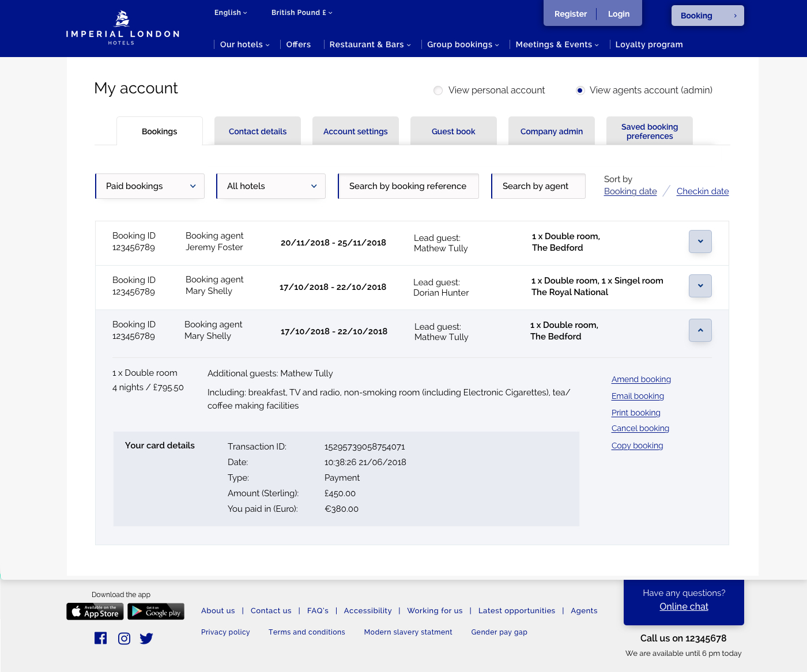
Task: Click the Google Play download badge
Action: pos(156,611)
